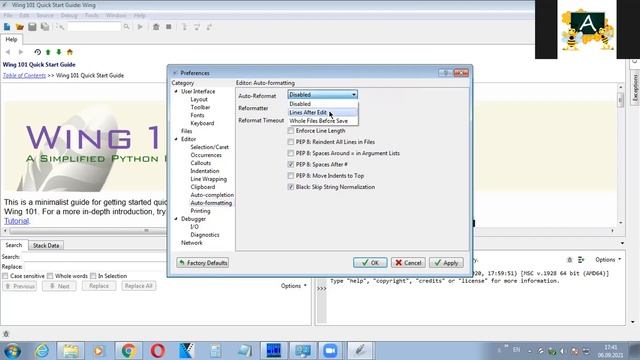Enable Enforce Line Length checkbox

(291, 131)
